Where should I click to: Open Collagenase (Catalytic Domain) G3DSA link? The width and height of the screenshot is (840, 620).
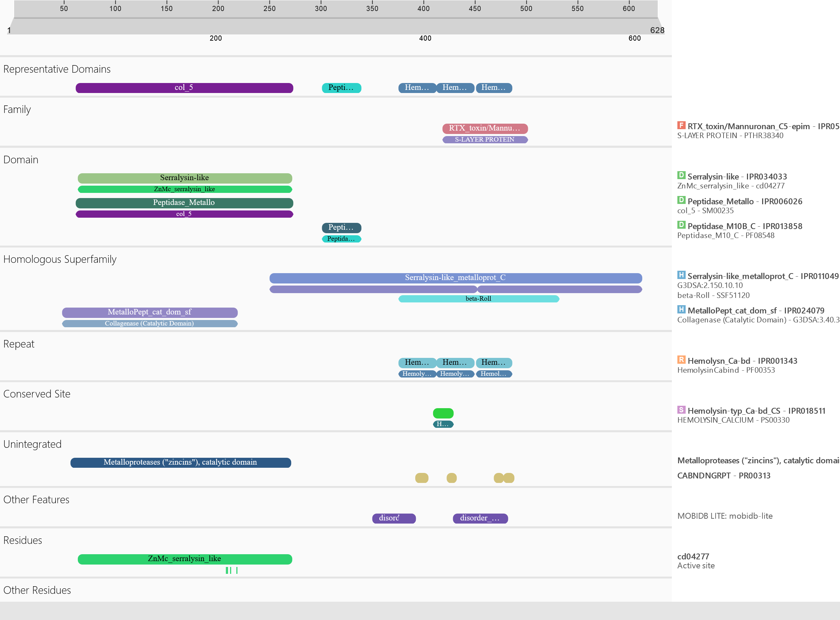point(758,320)
